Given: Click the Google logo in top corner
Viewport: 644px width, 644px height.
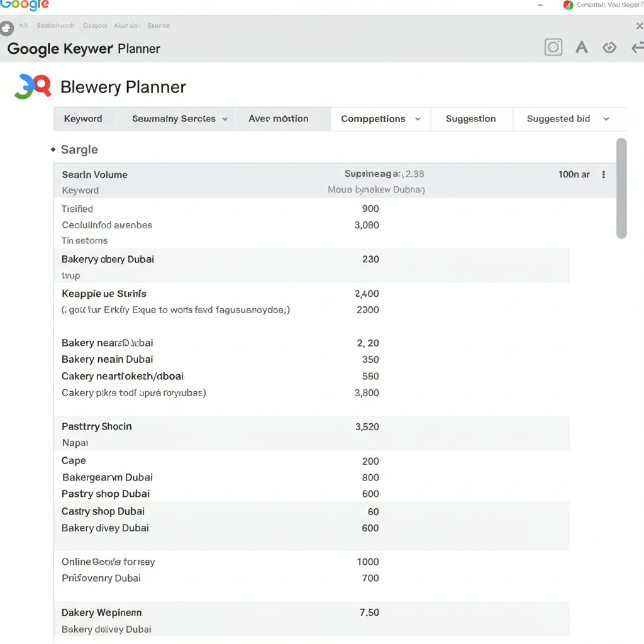Looking at the screenshot, I should pyautogui.click(x=25, y=5).
